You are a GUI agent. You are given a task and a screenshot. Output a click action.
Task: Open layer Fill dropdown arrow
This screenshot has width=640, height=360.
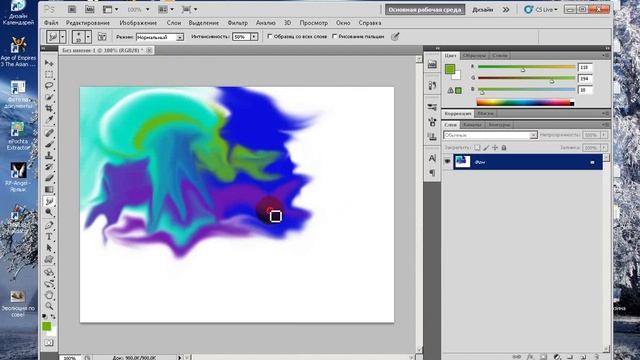coord(604,147)
